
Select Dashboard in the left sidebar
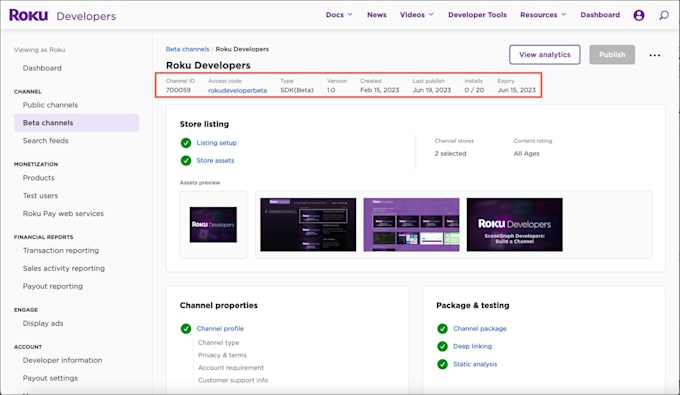click(42, 68)
